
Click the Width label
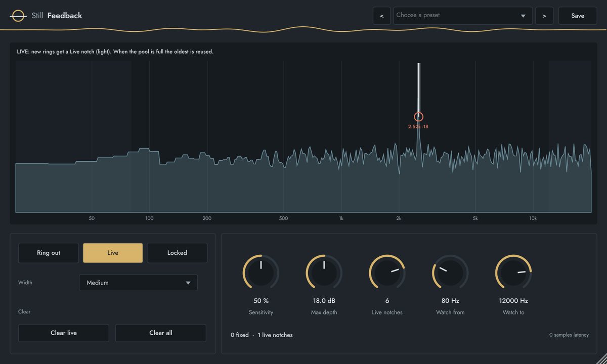pos(25,283)
